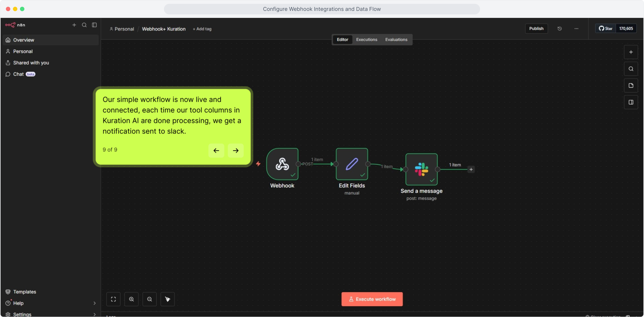Zoom out on the canvas

click(x=150, y=299)
